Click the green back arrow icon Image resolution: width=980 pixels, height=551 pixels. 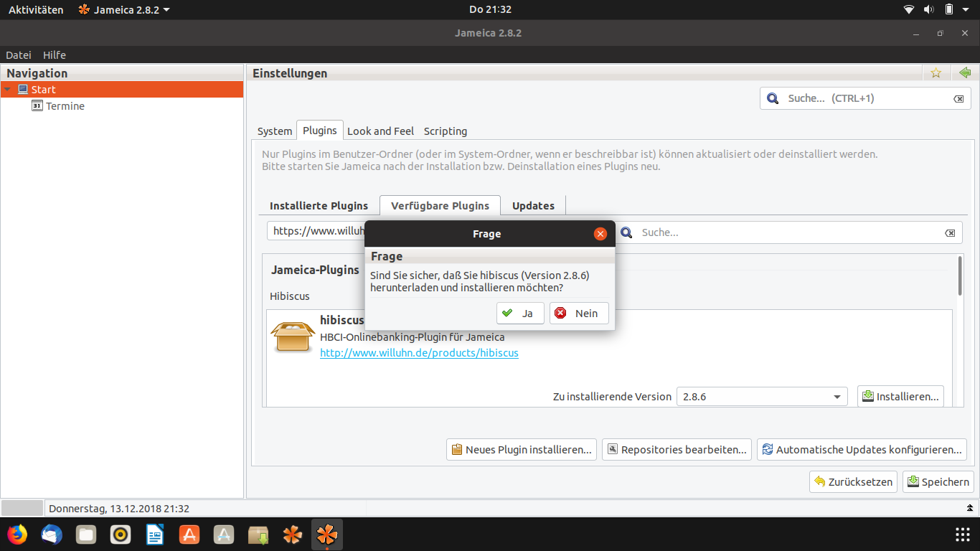click(x=964, y=72)
